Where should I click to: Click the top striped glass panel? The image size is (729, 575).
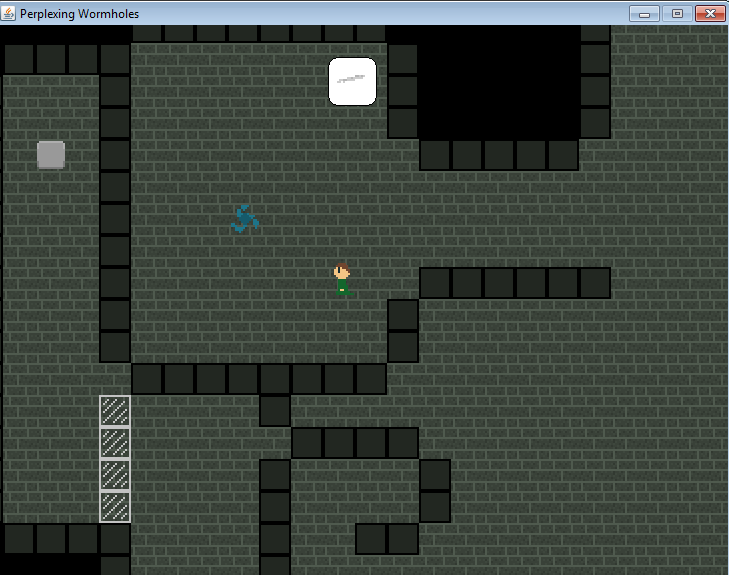[x=115, y=411]
